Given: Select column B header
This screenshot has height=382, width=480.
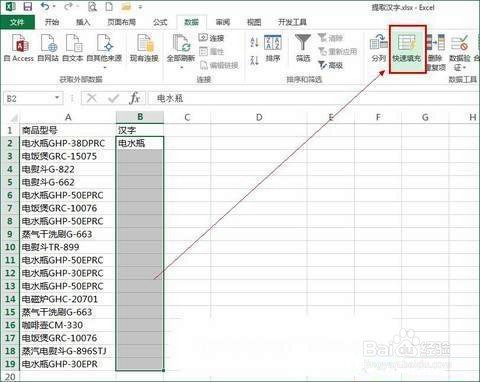Looking at the screenshot, I should [x=140, y=117].
